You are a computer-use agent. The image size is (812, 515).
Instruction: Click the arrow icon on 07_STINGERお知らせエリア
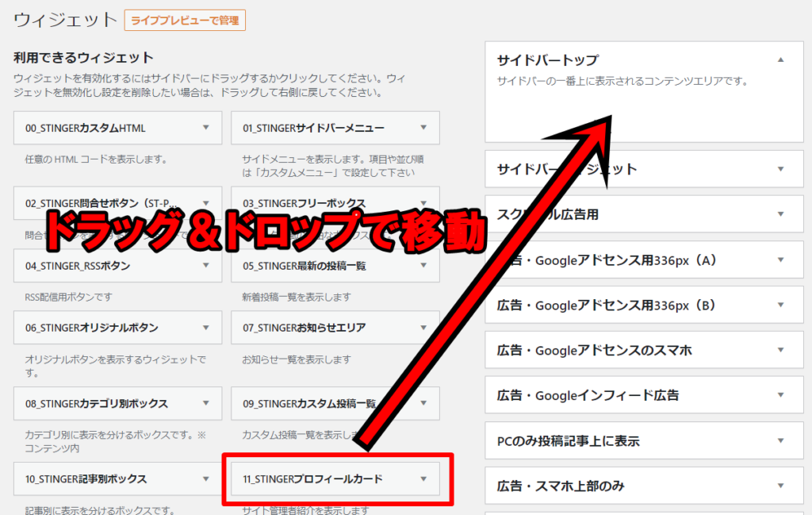point(423,328)
